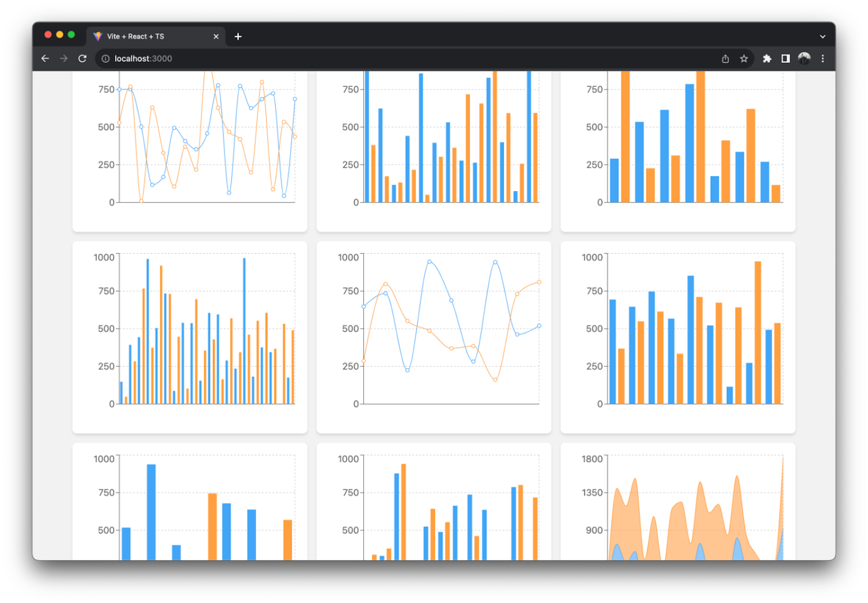Reload the localhost page
868x603 pixels.
pos(82,59)
